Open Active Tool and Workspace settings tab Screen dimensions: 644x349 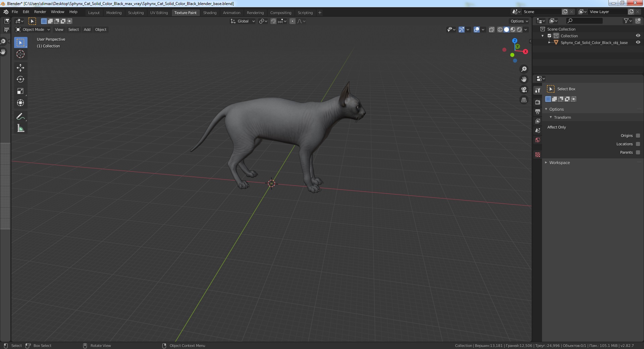point(538,90)
